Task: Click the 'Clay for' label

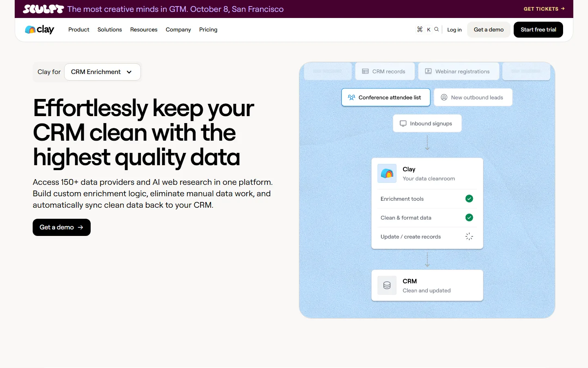Action: click(x=49, y=72)
